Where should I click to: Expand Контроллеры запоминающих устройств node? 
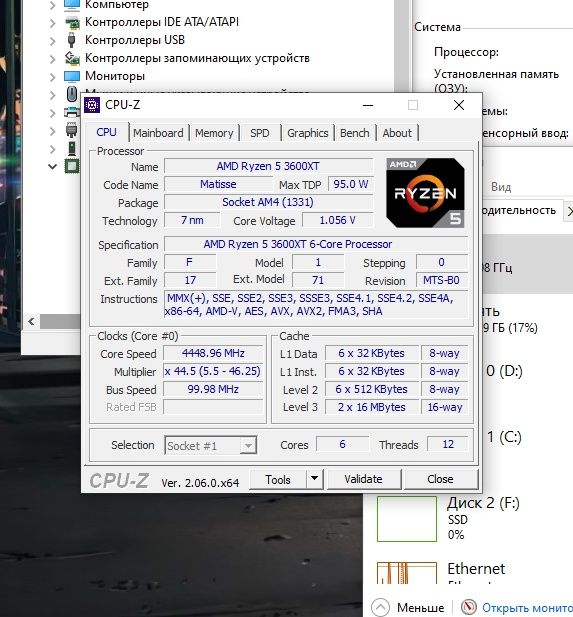[52, 59]
